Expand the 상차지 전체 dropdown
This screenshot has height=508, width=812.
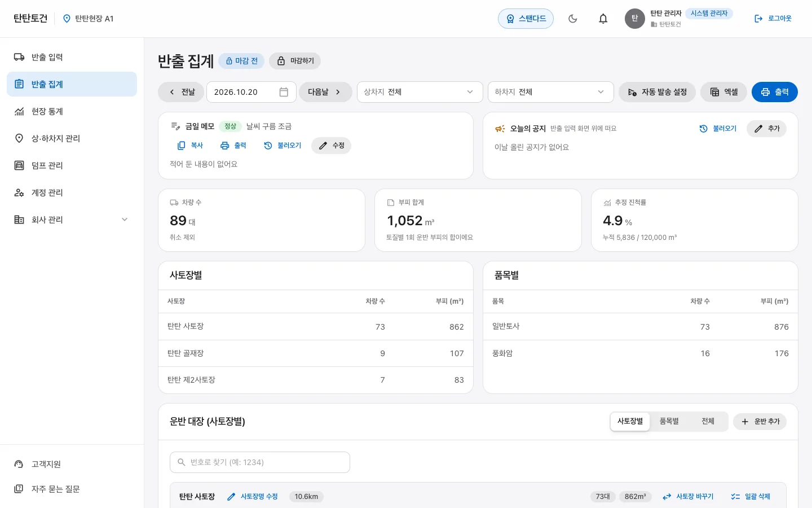click(420, 92)
